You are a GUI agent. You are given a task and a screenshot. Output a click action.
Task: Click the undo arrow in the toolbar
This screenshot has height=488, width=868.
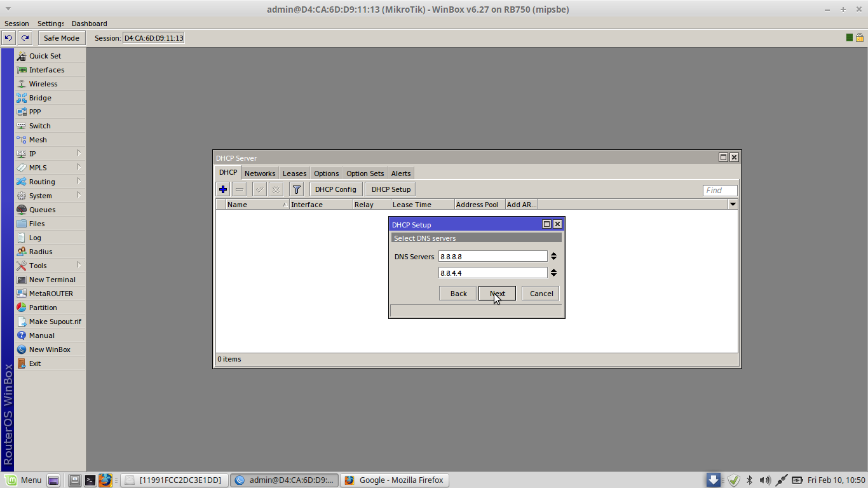pos(8,38)
